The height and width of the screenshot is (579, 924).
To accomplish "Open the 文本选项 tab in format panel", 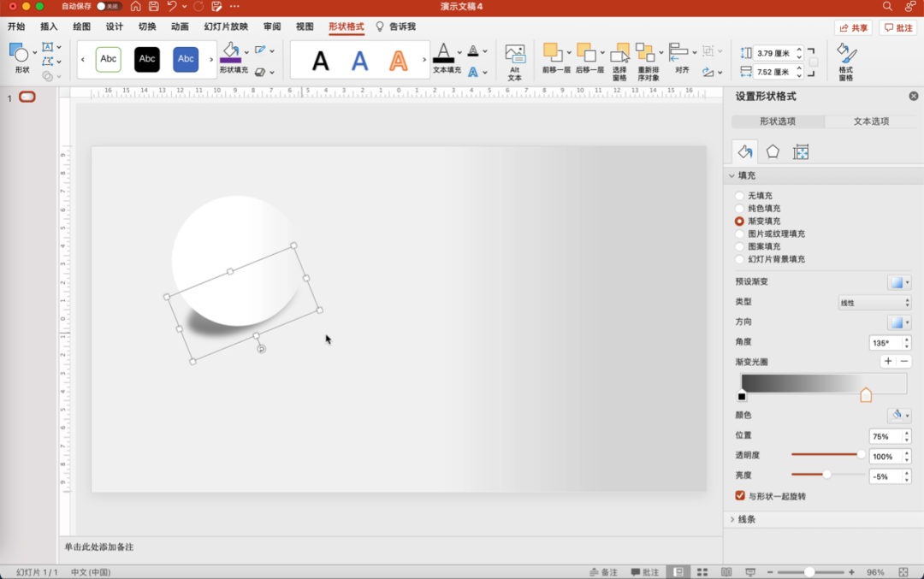I will point(871,121).
